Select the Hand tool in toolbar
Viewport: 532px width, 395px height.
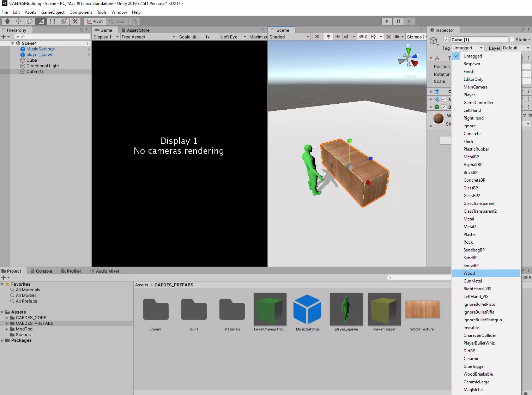tap(7, 21)
